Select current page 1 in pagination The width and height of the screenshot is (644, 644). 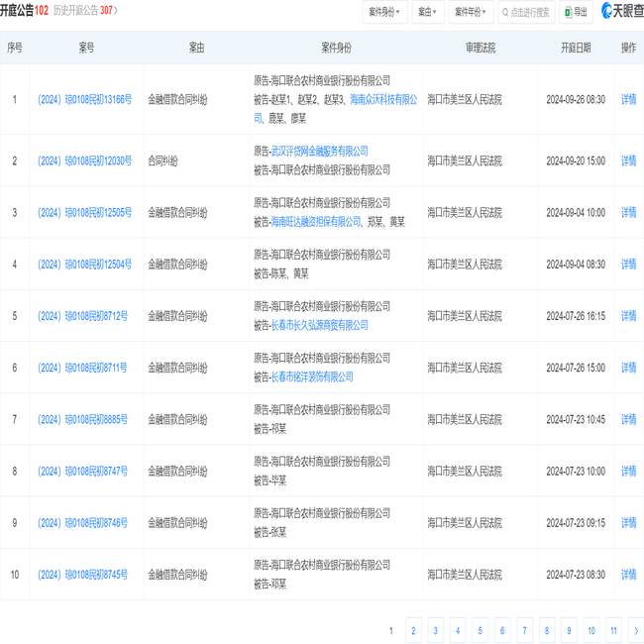click(391, 630)
